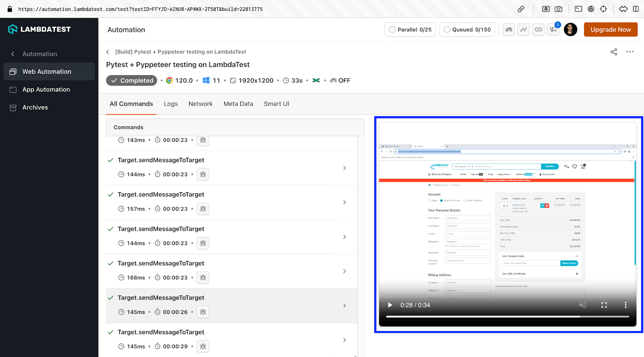The width and height of the screenshot is (644, 357).
Task: Switch to Smart UI tab
Action: (x=277, y=104)
